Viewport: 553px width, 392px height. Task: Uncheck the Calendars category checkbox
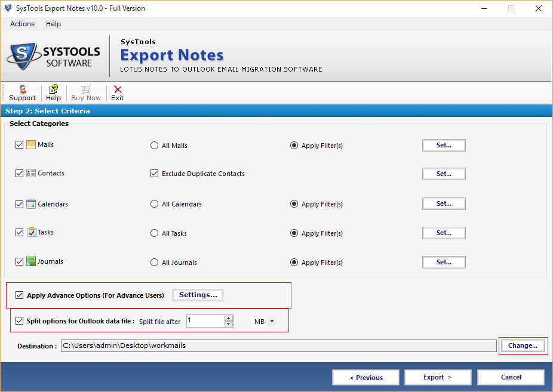[x=19, y=204]
